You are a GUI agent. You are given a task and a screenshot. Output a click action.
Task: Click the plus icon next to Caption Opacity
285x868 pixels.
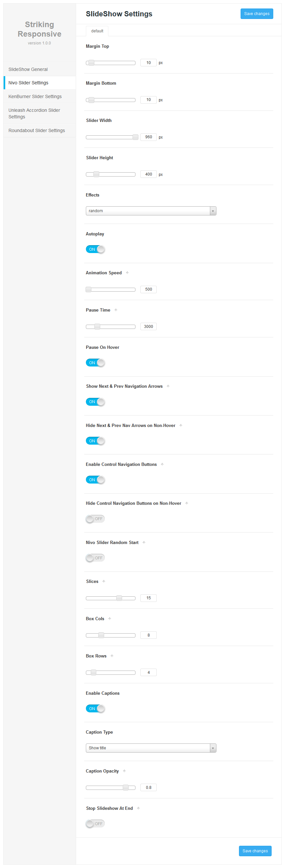click(124, 771)
